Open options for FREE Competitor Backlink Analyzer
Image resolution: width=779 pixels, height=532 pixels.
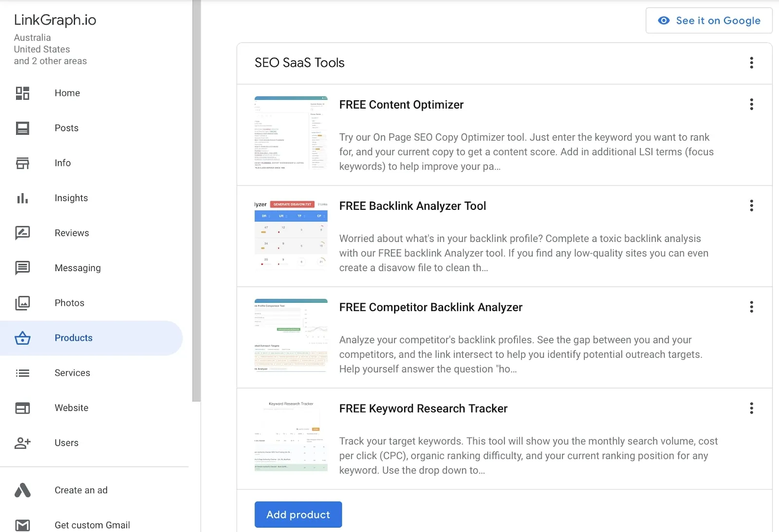click(752, 307)
